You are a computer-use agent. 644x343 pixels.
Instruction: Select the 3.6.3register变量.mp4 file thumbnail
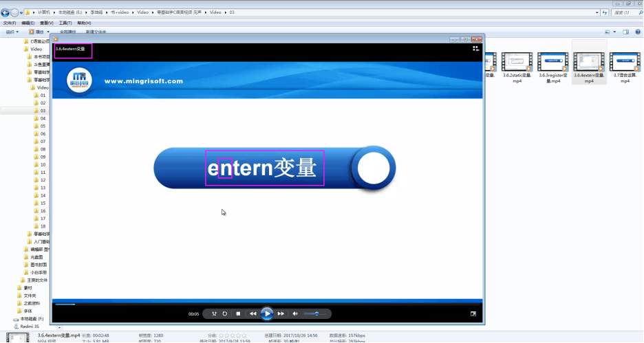pos(552,63)
